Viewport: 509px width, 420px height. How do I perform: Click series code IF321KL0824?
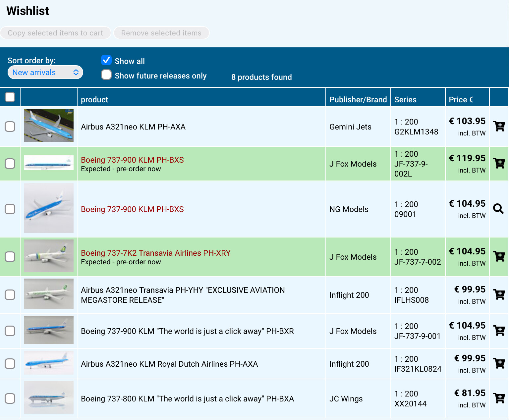pos(418,369)
